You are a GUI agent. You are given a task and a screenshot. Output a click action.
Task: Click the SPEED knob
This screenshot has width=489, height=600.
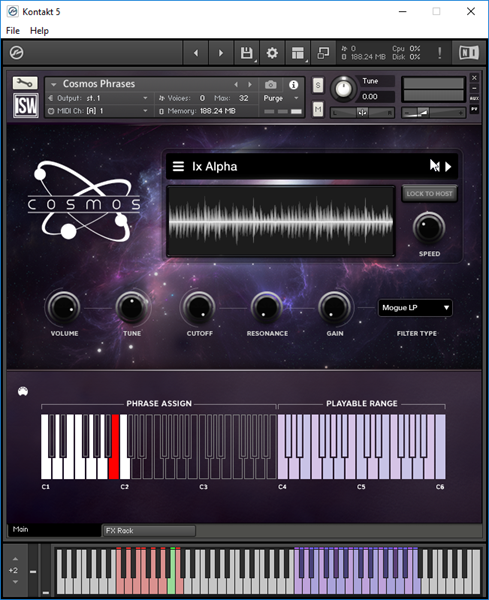pyautogui.click(x=429, y=228)
